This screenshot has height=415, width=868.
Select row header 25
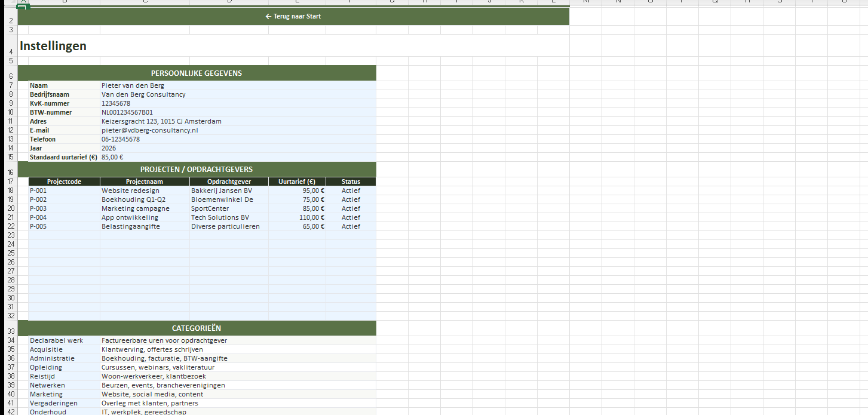coord(10,253)
